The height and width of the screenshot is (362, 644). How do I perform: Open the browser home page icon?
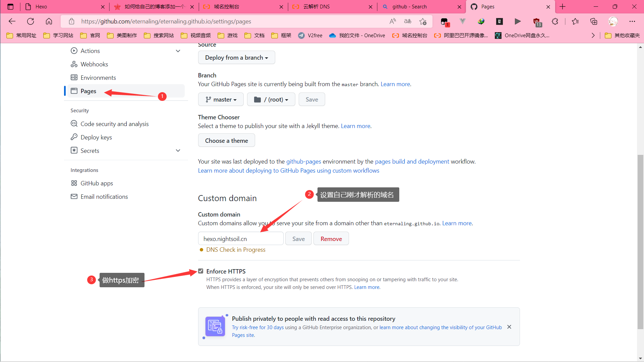coord(49,21)
